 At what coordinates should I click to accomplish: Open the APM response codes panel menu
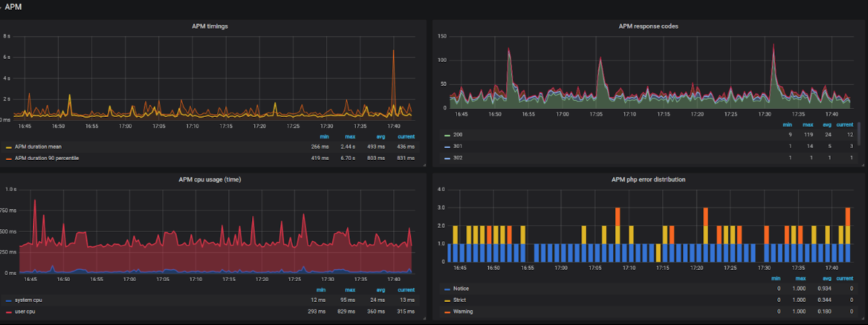648,27
